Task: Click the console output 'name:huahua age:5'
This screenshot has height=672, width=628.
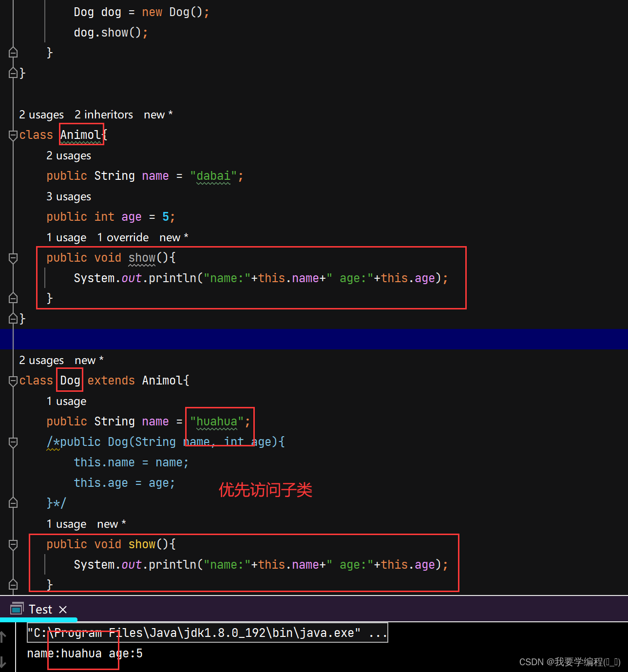Action: click(x=85, y=653)
